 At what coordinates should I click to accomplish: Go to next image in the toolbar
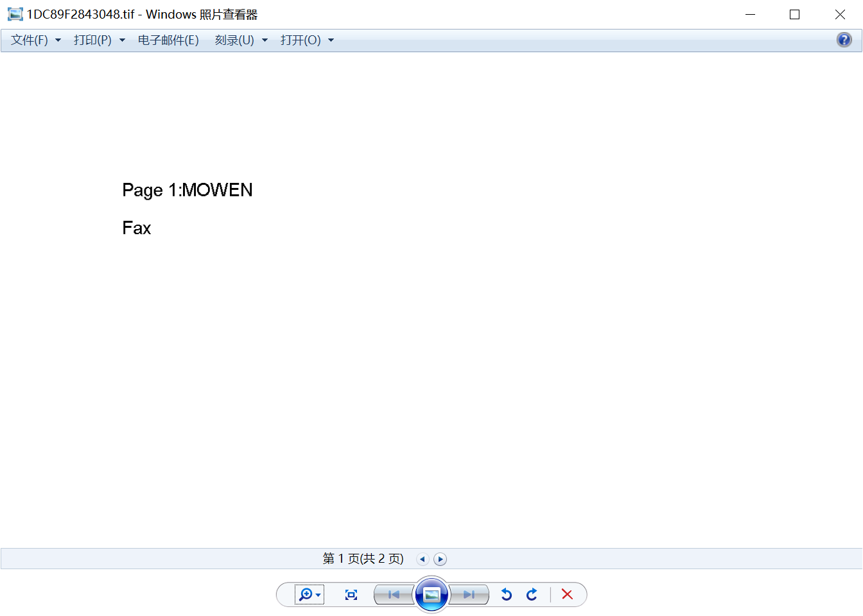pos(469,595)
